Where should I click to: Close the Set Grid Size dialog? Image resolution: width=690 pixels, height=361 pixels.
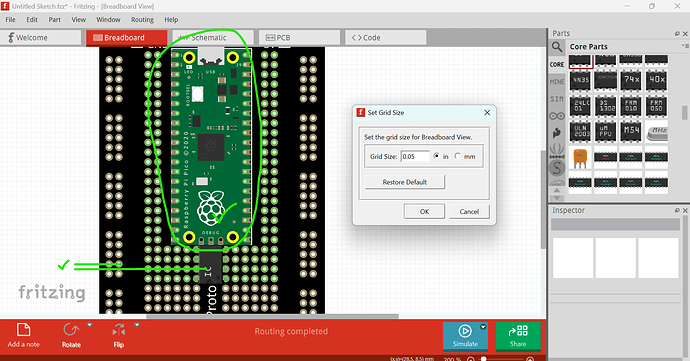[487, 113]
